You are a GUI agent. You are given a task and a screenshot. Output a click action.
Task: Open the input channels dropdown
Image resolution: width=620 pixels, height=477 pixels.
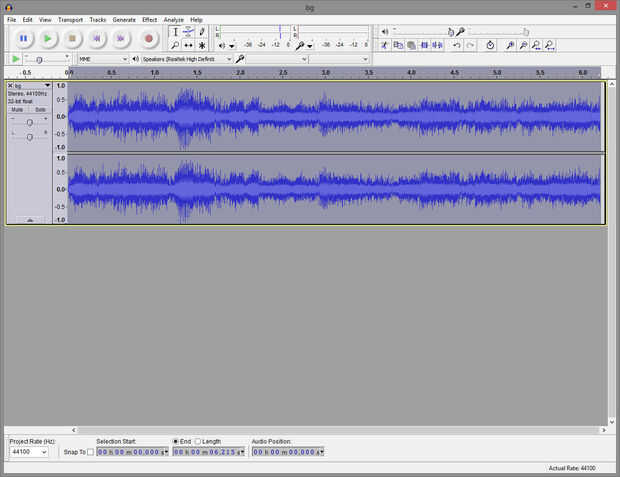[338, 59]
